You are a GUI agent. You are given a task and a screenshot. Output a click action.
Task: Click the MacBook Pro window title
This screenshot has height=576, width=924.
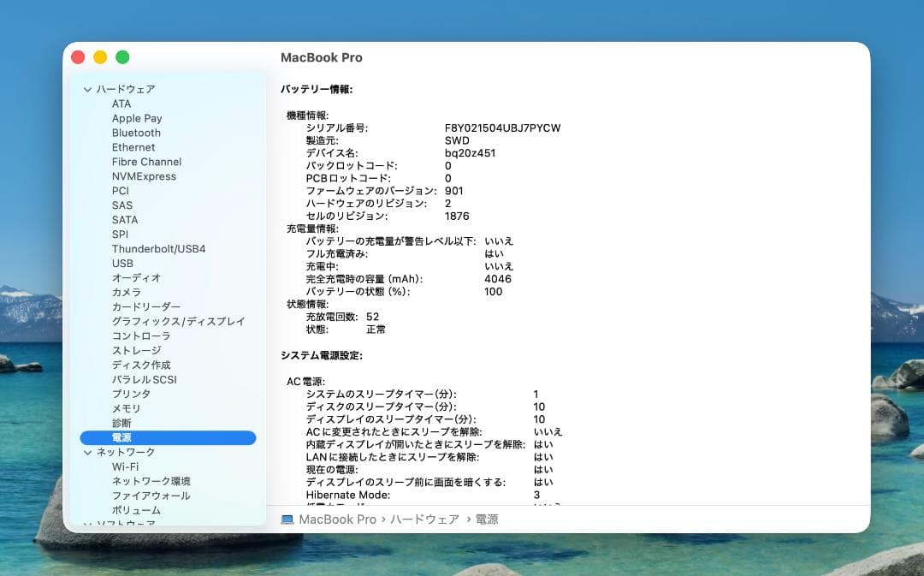pos(321,58)
